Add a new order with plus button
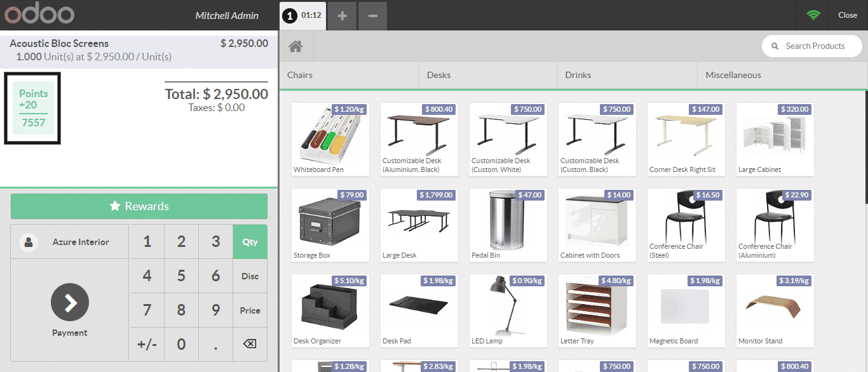Image resolution: width=868 pixels, height=372 pixels. (x=342, y=16)
